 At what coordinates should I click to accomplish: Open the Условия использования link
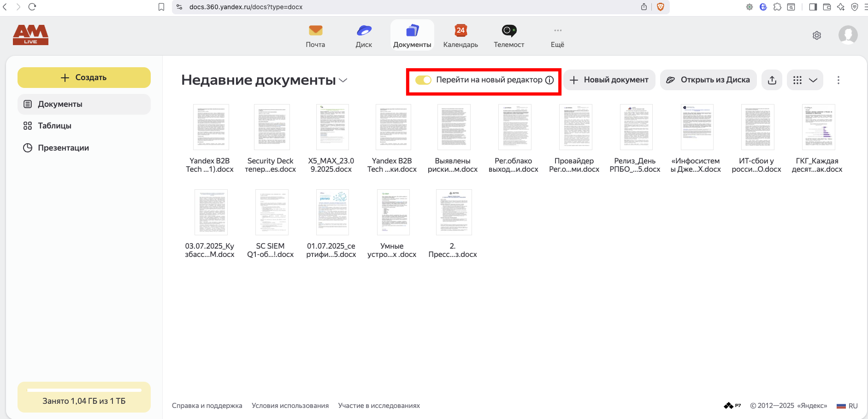point(290,406)
